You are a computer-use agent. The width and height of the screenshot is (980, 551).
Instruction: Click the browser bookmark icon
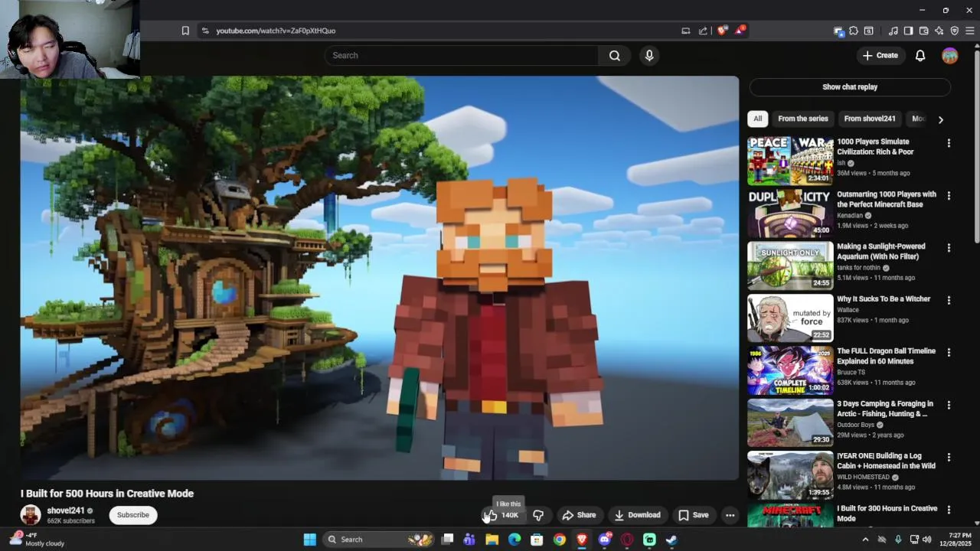(185, 31)
